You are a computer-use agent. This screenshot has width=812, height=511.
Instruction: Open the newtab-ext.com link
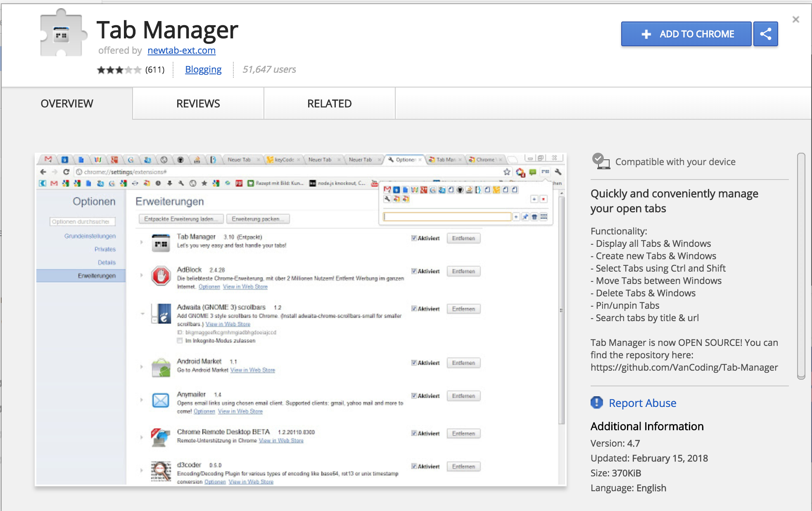coord(181,50)
